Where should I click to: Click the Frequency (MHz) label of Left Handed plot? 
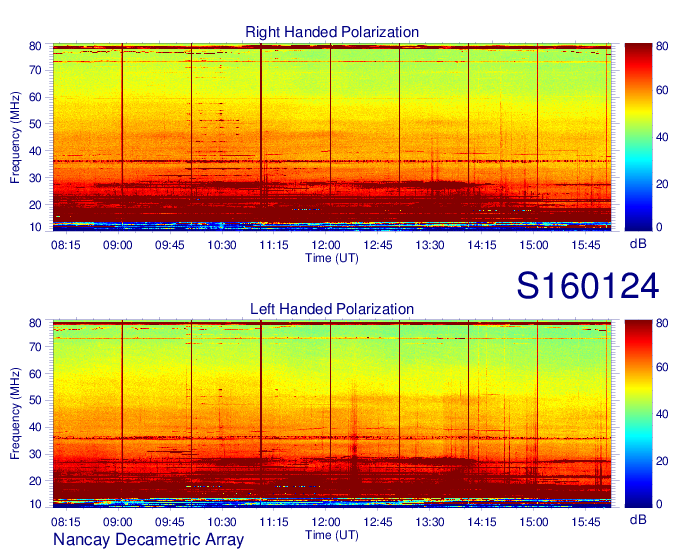[15, 414]
